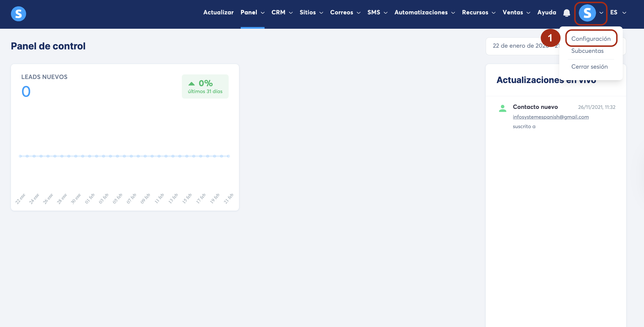Click the green contact person icon
The width and height of the screenshot is (644, 327).
[x=502, y=108]
